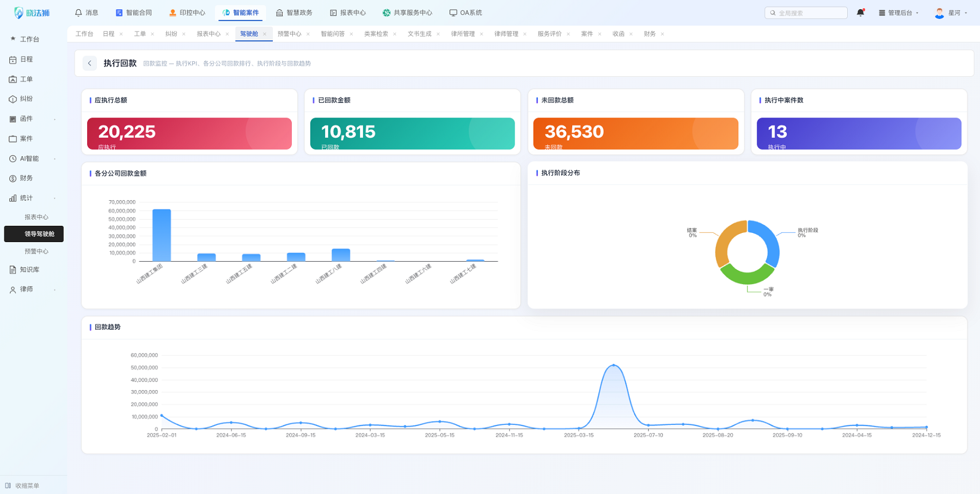Click the 知识库 document icon in sidebar
The image size is (980, 494).
pyautogui.click(x=13, y=270)
